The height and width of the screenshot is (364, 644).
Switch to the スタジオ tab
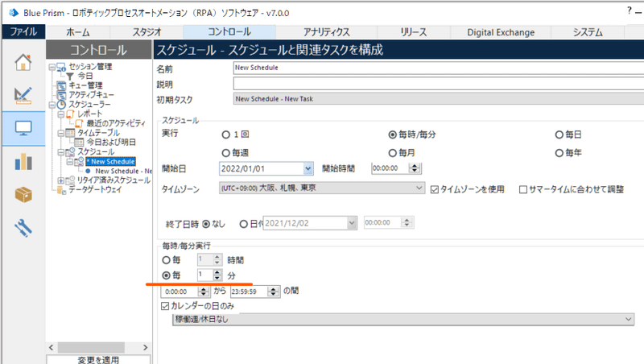pos(147,32)
